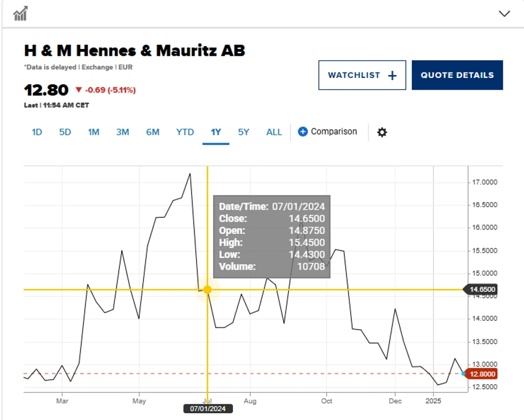Select the 5Y range tab
The height and width of the screenshot is (420, 524).
tap(244, 133)
